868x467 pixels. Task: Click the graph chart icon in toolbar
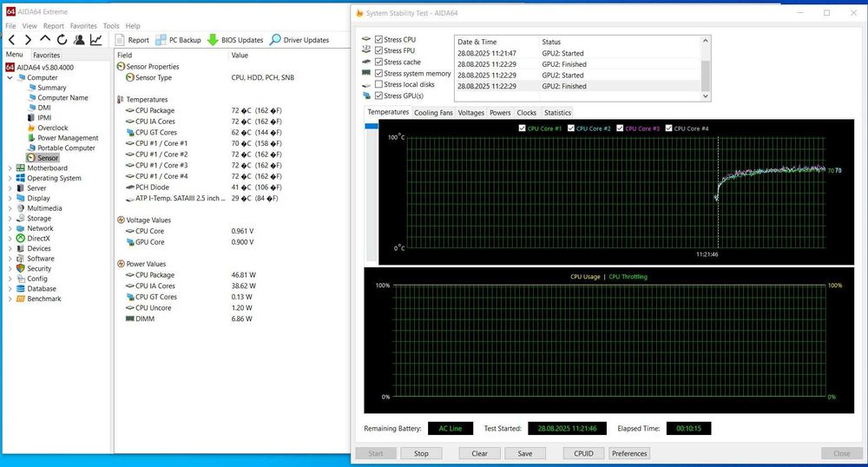point(96,39)
